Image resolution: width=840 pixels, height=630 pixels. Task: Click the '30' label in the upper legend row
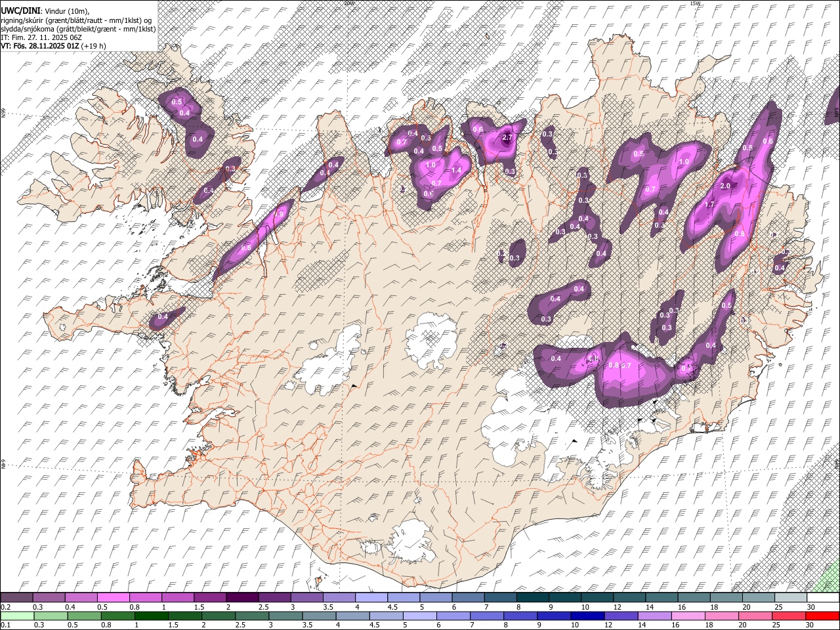point(810,607)
